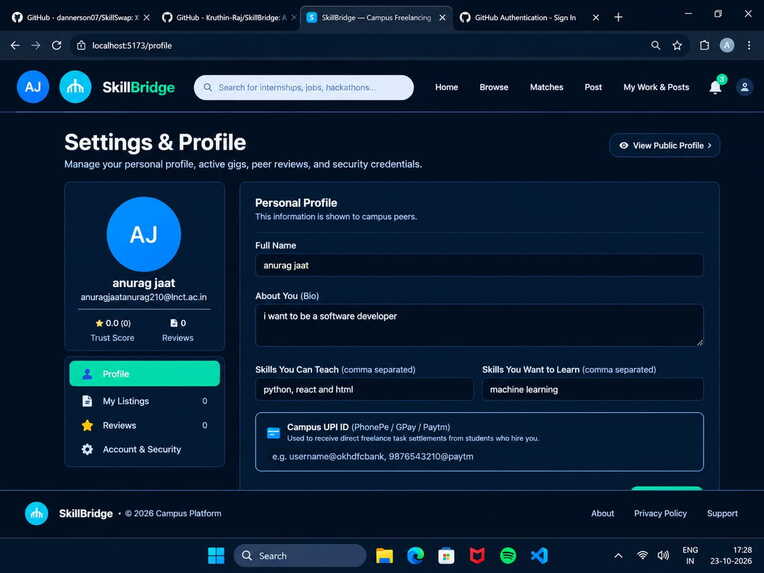764x573 pixels.
Task: View site information icon in address bar
Action: click(x=81, y=45)
